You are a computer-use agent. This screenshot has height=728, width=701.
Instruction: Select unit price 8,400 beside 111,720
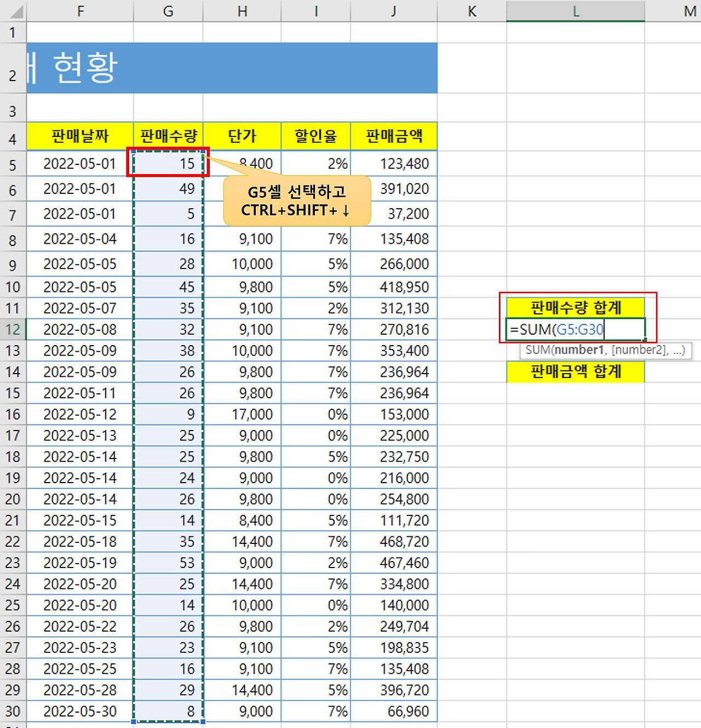[x=242, y=520]
